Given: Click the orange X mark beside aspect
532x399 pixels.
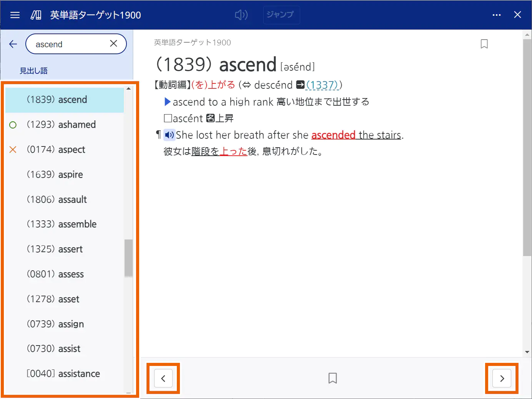Looking at the screenshot, I should (x=13, y=150).
